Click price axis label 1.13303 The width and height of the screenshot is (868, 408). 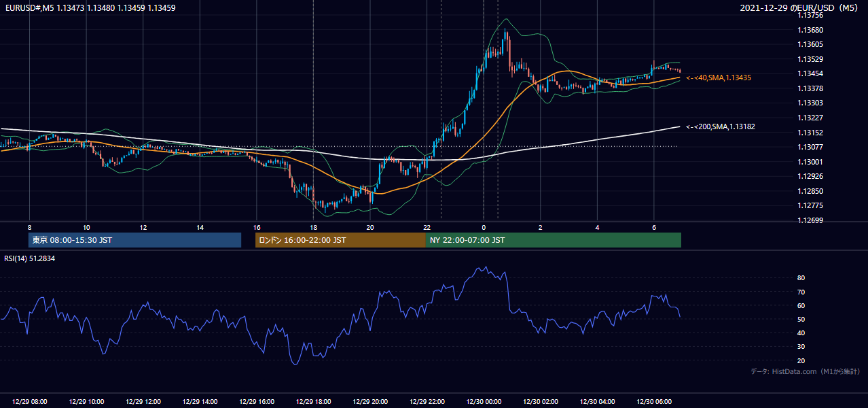tap(810, 103)
